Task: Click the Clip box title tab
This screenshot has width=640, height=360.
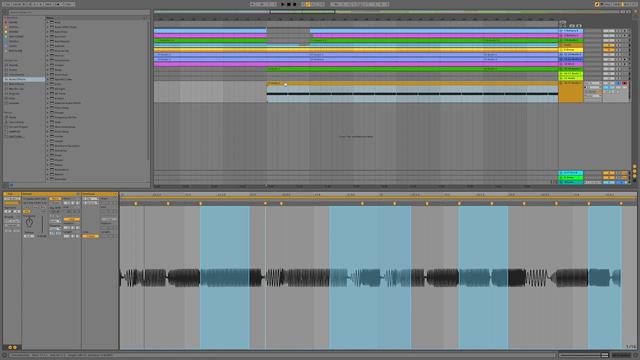Action: pyautogui.click(x=12, y=194)
